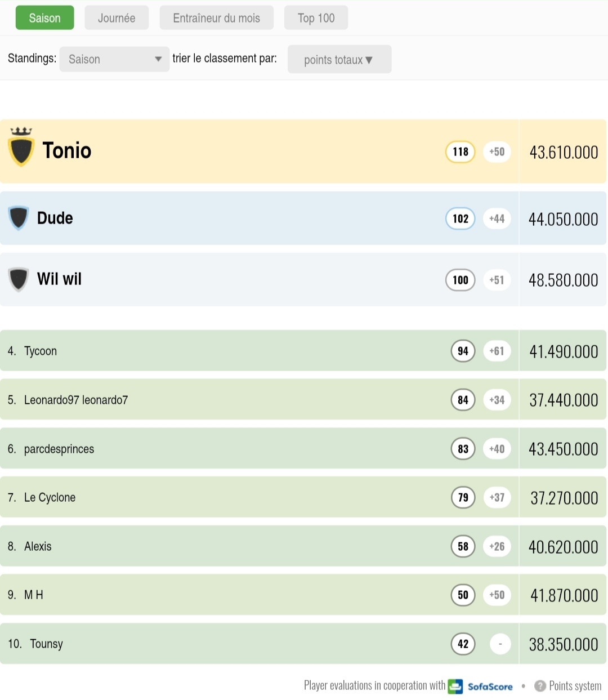Open the Entraîneur du mois tab
This screenshot has height=700, width=608.
point(216,18)
